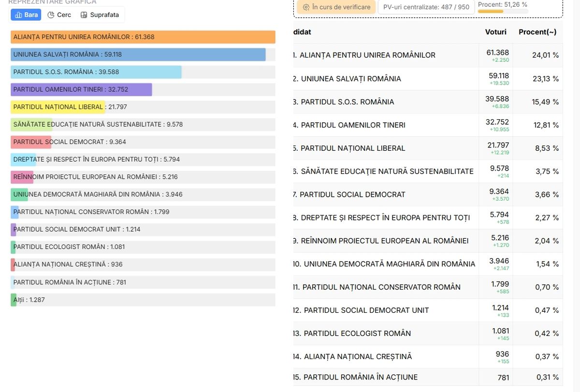Click the PARTIDUL SOCIAL DEMOCRAT chart bar
580x392 pixels.
click(x=31, y=142)
